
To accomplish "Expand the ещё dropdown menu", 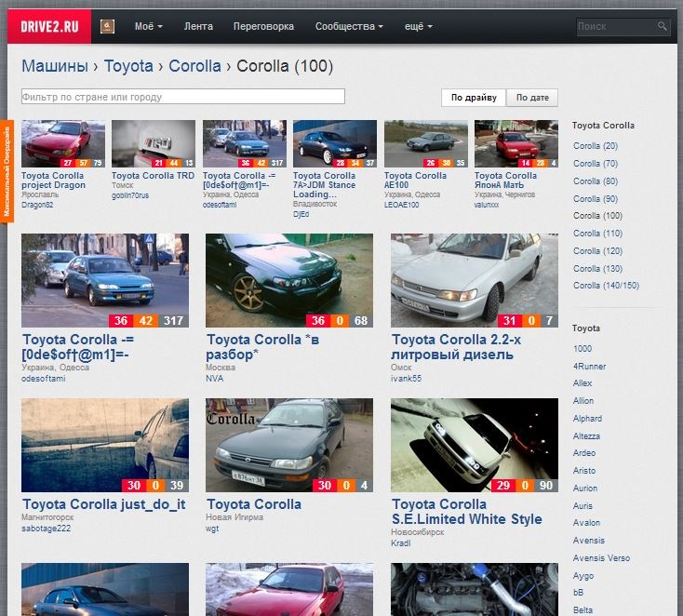I will point(418,27).
